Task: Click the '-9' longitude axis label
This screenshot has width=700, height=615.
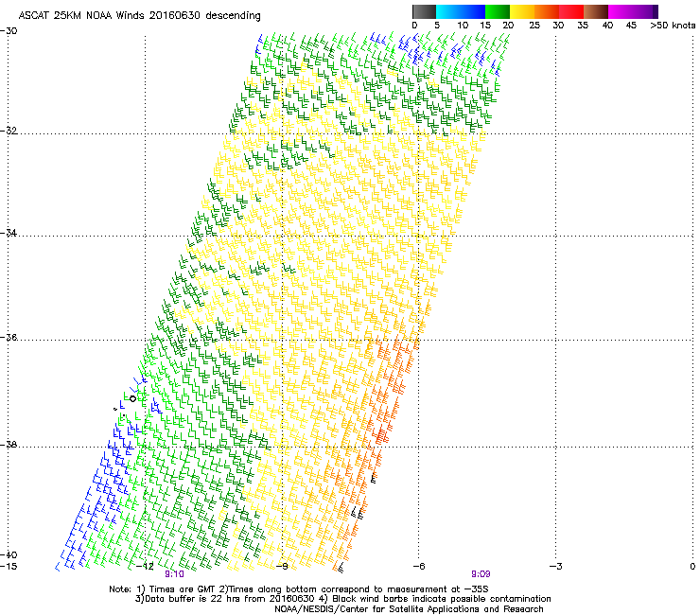Action: 282,567
